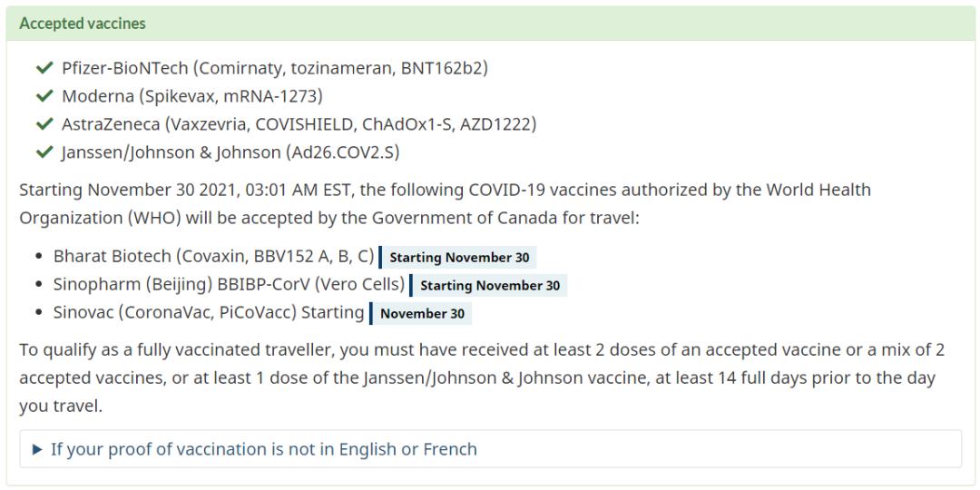The image size is (980, 490).
Task: Click the 'Starting November 30' label after Sinopharm
Action: pyautogui.click(x=489, y=286)
